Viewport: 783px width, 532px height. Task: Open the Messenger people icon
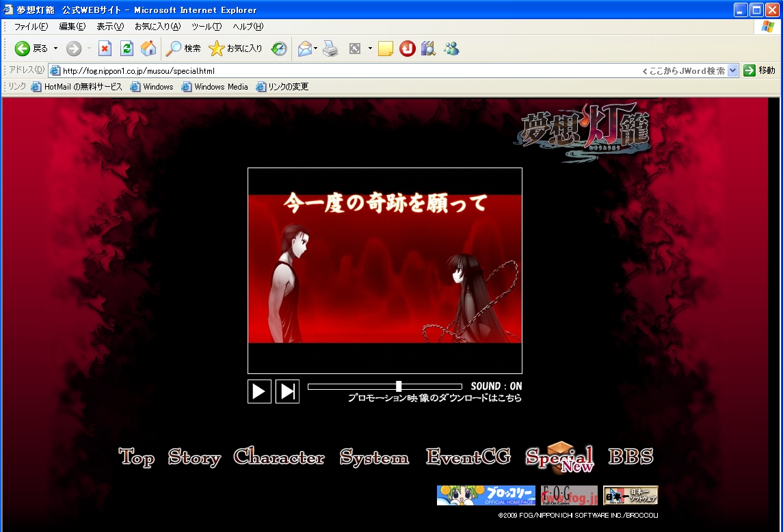[x=451, y=49]
